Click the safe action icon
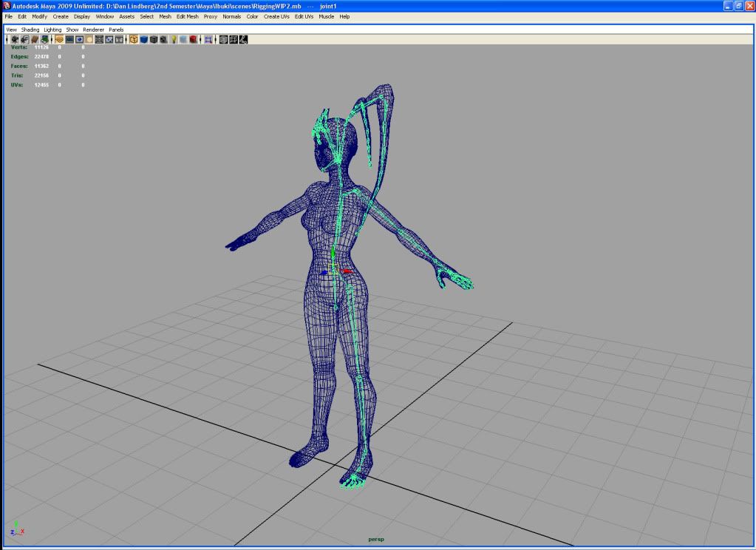 coord(109,40)
